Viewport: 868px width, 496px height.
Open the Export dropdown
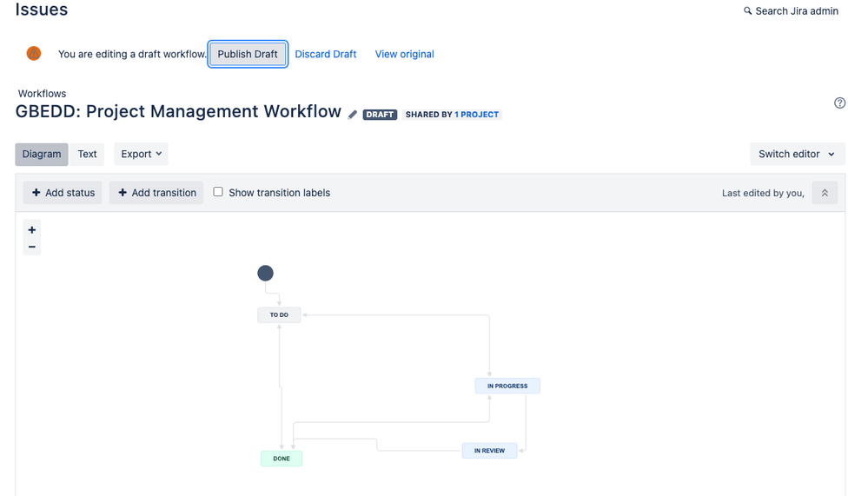(x=141, y=154)
